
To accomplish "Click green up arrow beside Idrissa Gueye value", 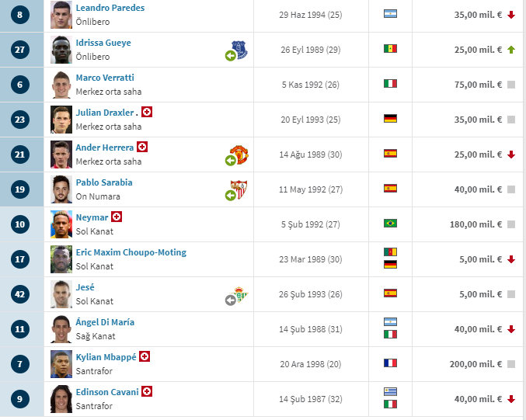I will click(511, 50).
